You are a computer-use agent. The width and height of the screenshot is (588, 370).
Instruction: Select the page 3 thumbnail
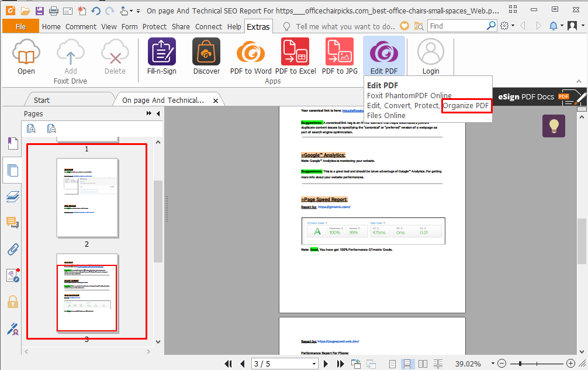(87, 293)
